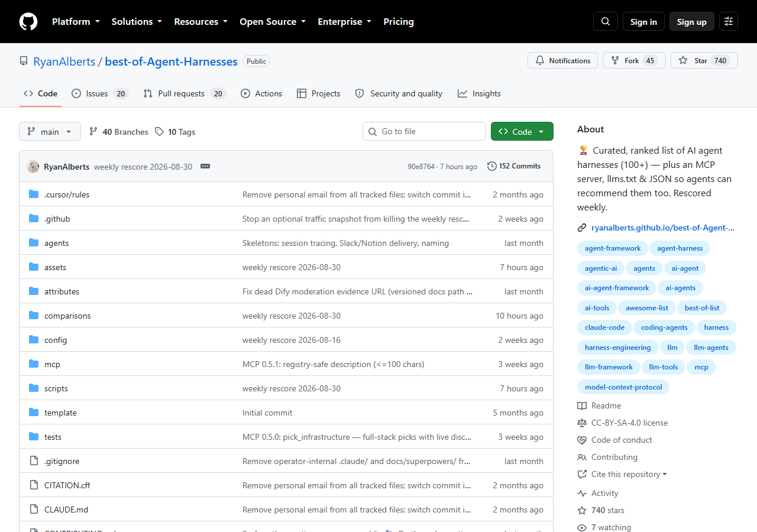Click the star icon beside 740 stars
Screen dimensions: 757x532
(x=582, y=510)
